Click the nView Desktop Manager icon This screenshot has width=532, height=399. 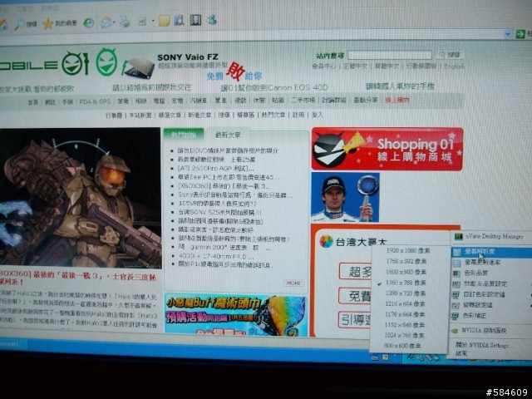pyautogui.click(x=459, y=236)
